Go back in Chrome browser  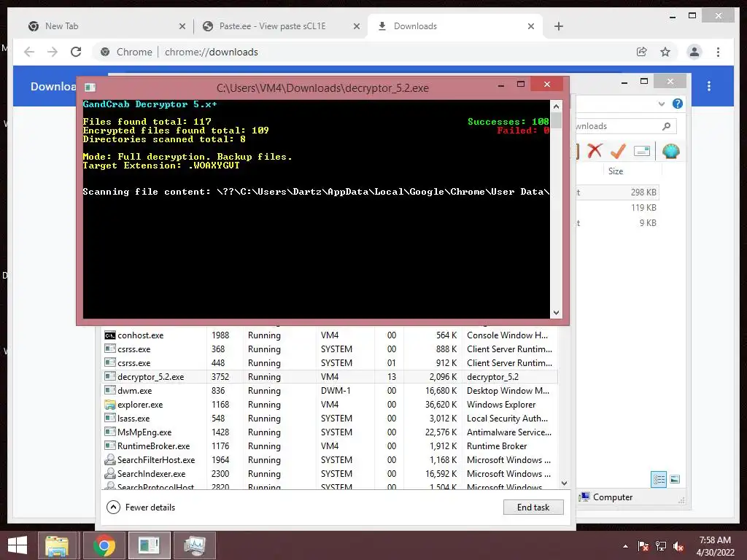(29, 52)
